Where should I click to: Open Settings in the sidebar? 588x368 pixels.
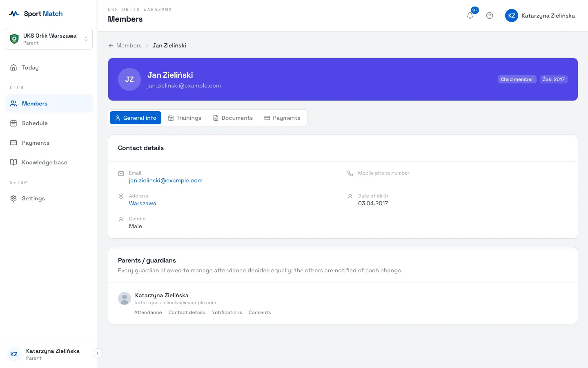coord(49,198)
